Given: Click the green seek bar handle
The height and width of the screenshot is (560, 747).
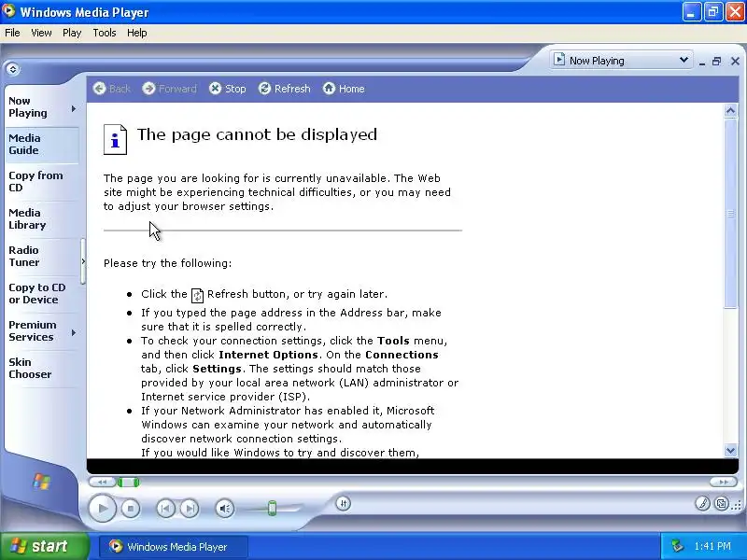Looking at the screenshot, I should click(128, 482).
